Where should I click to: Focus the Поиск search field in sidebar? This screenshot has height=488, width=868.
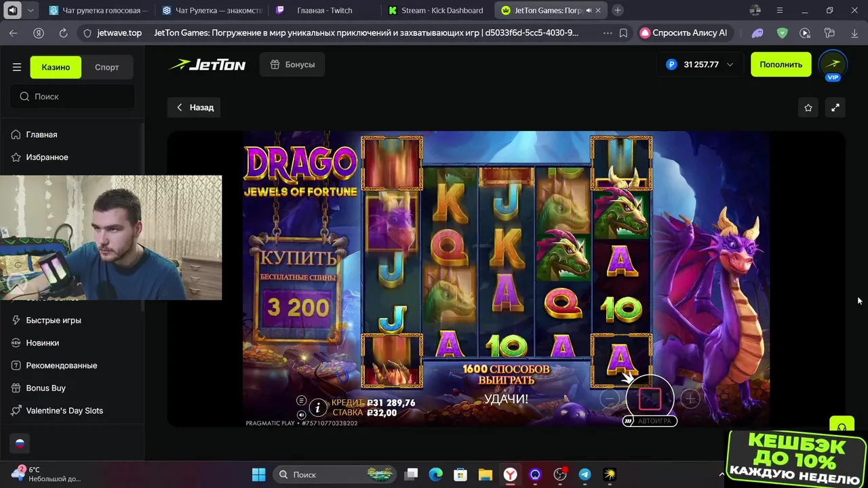tap(73, 96)
